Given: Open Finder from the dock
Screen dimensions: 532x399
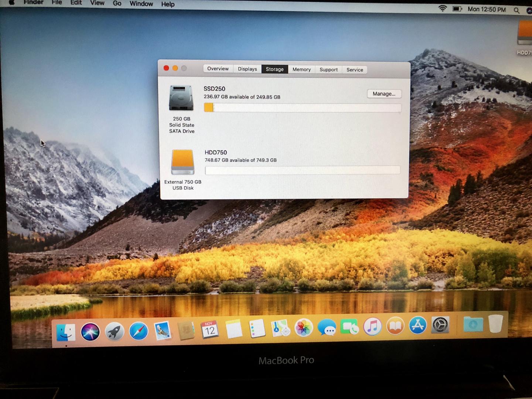Looking at the screenshot, I should [66, 332].
